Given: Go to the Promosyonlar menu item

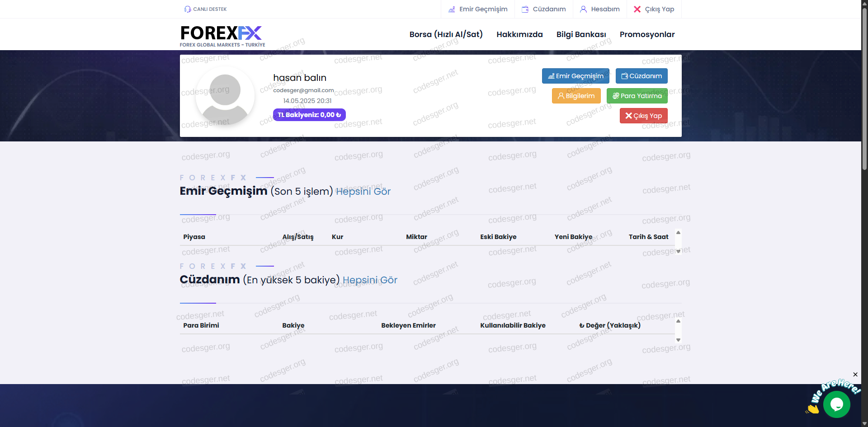Looking at the screenshot, I should [647, 34].
